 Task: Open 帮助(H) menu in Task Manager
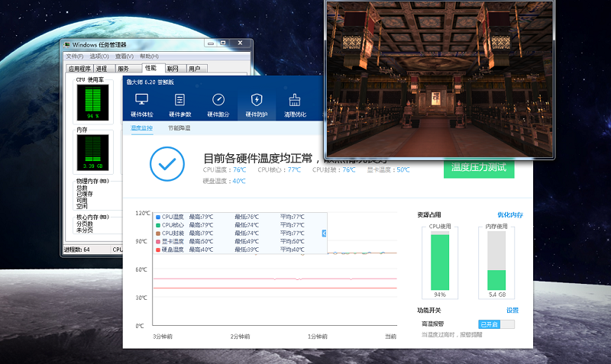149,56
